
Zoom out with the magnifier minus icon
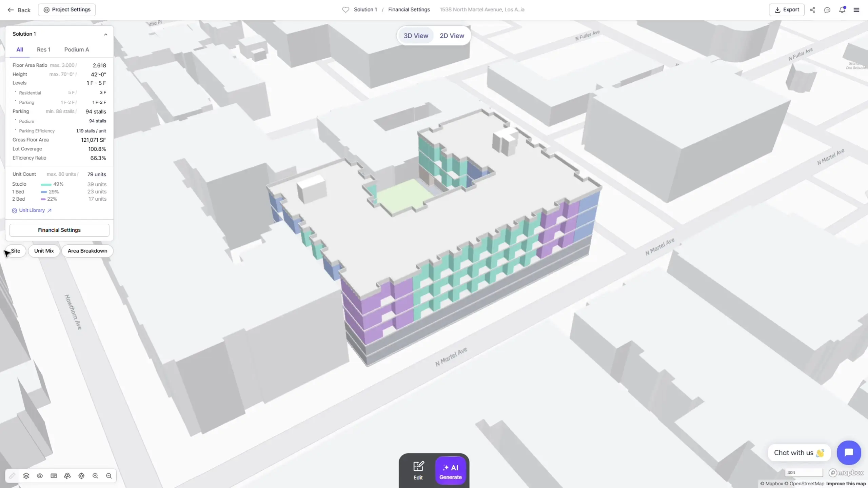point(109,476)
